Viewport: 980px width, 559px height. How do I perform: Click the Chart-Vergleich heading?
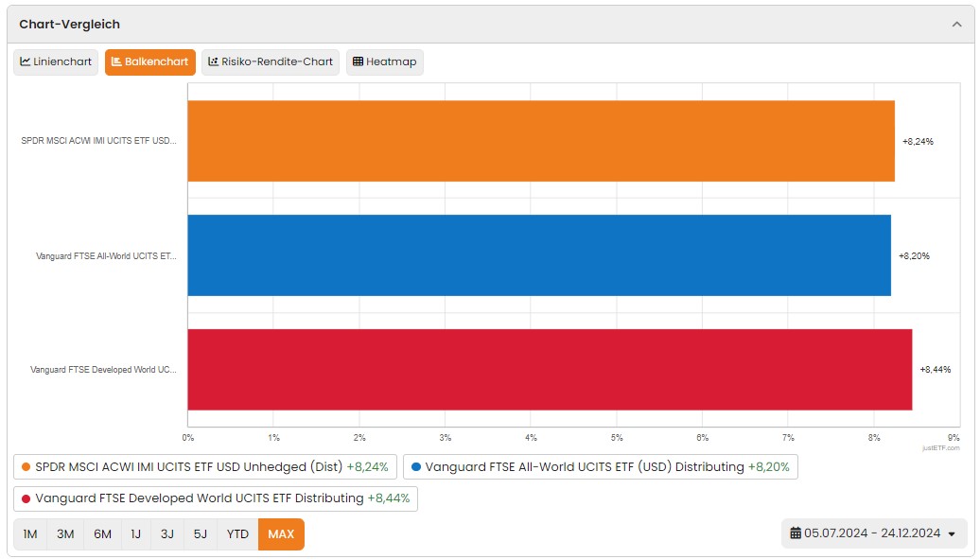point(69,25)
